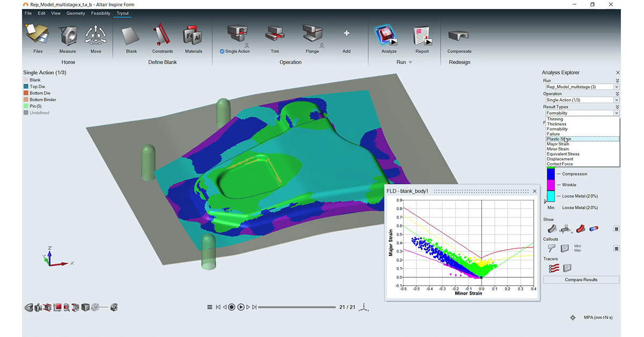Click the first Callouts flag icon
Viewport: 644px width, 337px height.
click(x=552, y=248)
